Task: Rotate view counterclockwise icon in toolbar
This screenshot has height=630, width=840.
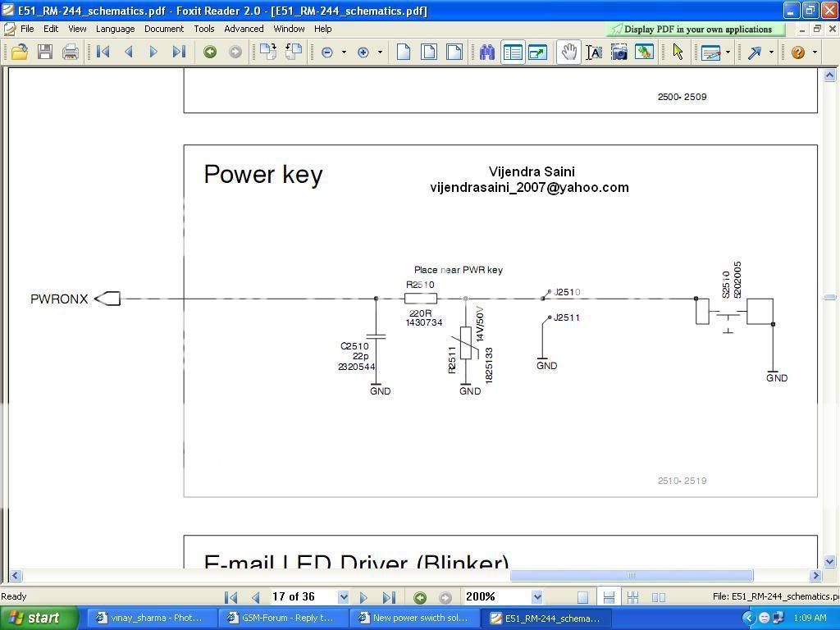Action: [293, 52]
